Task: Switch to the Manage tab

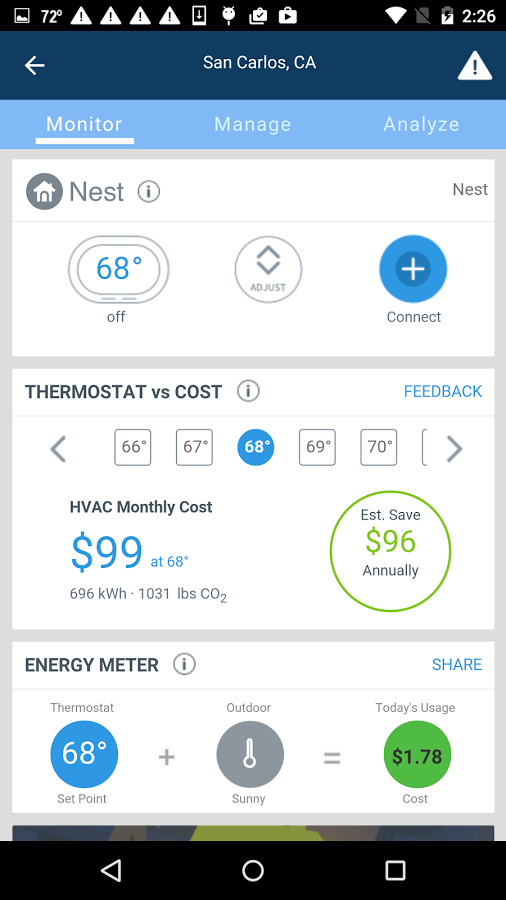Action: pos(252,124)
